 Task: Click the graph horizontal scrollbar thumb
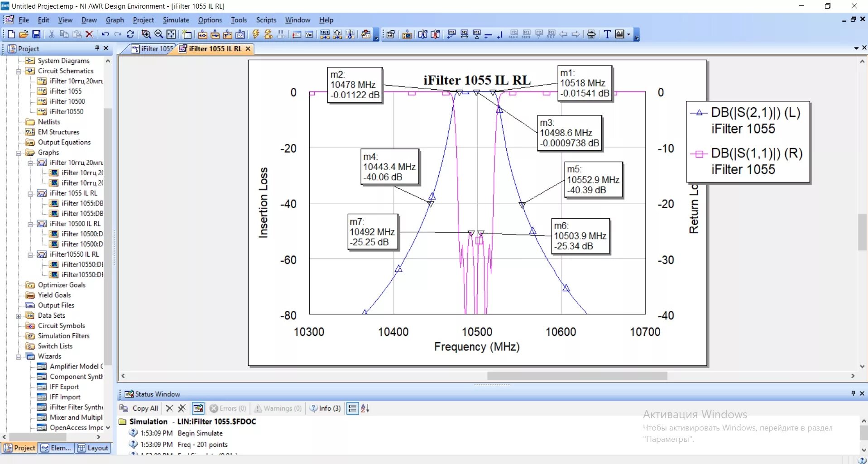[x=577, y=376]
